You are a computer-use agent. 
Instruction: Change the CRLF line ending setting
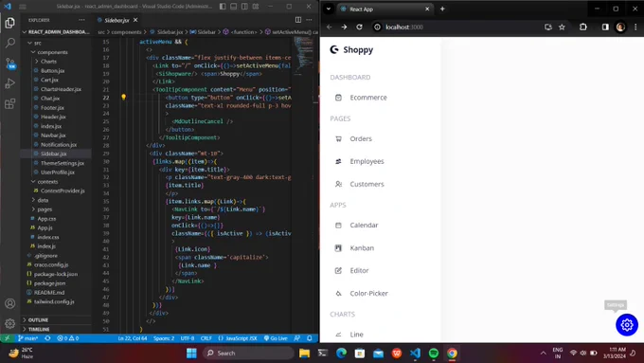point(206,338)
